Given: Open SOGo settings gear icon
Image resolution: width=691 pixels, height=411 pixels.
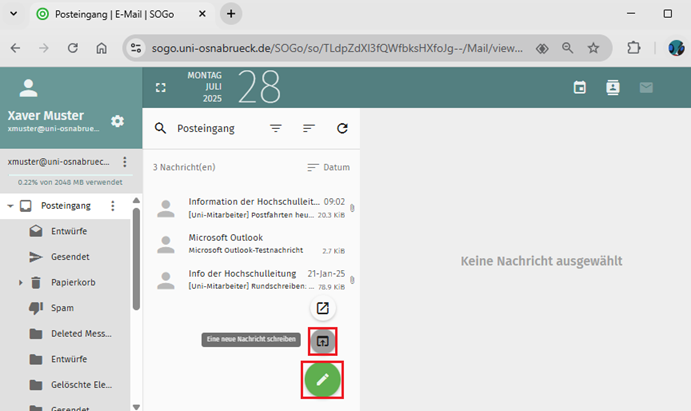Looking at the screenshot, I should pyautogui.click(x=117, y=121).
